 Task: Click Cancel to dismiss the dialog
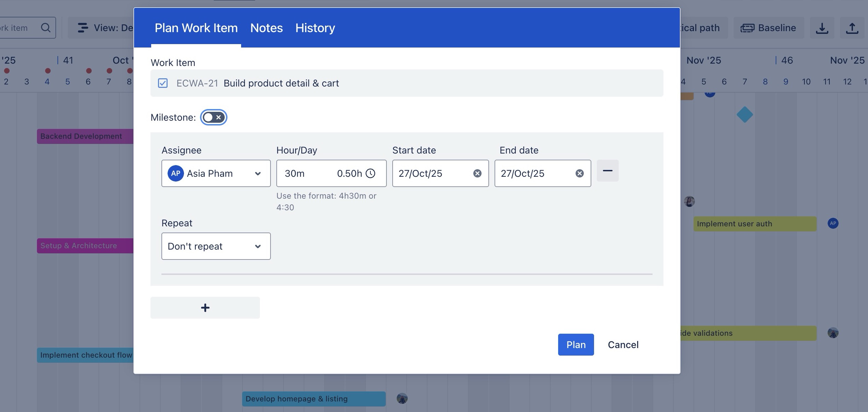click(623, 345)
